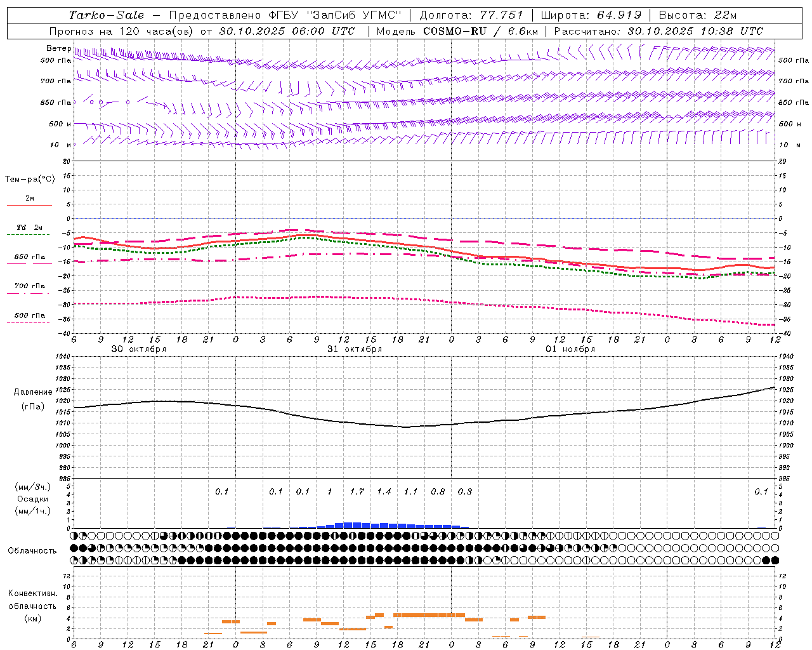This screenshot has height=650, width=812.
Task: Click the '(км)' convective height unit label
Action: pyautogui.click(x=32, y=619)
